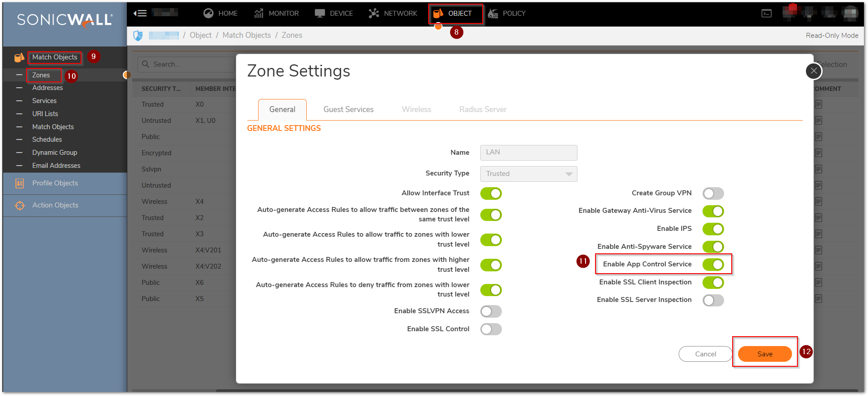Click the hamburger menu collapse icon
Screen dimensions: 868x396
[x=140, y=13]
